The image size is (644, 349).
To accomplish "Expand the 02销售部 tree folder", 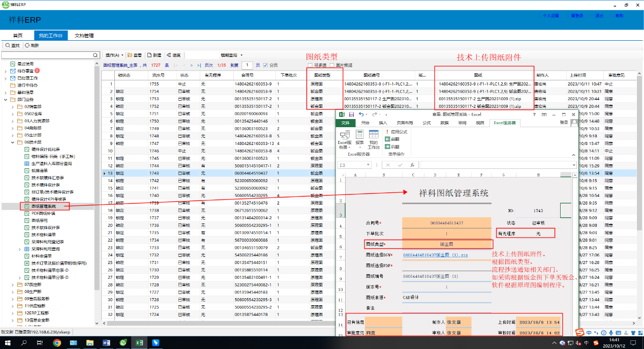I will [x=13, y=107].
